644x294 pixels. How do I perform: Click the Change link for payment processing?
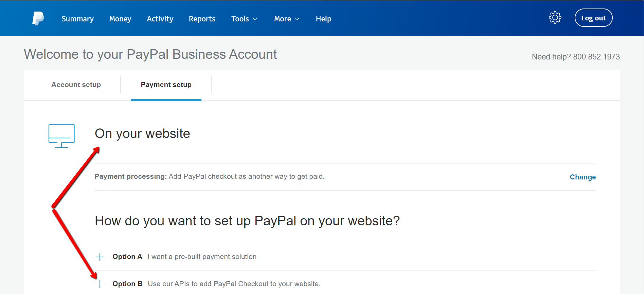point(583,177)
